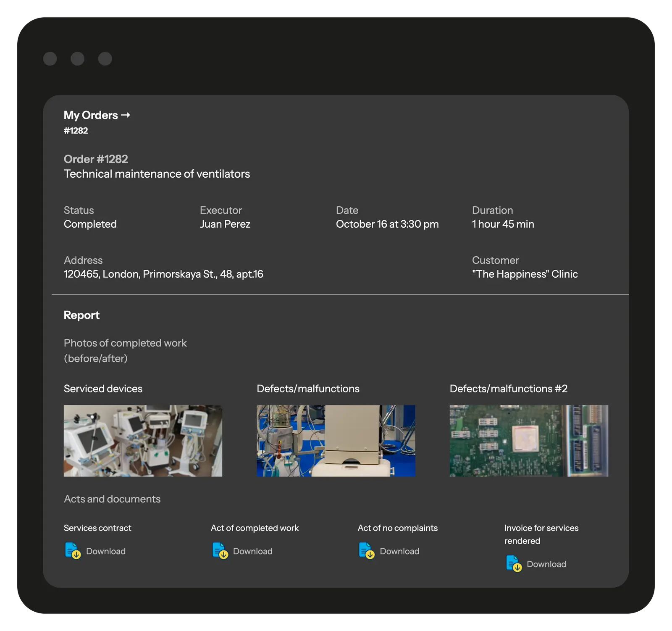The width and height of the screenshot is (672, 631).
Task: Click the address on Primorskaya St.
Action: point(163,274)
